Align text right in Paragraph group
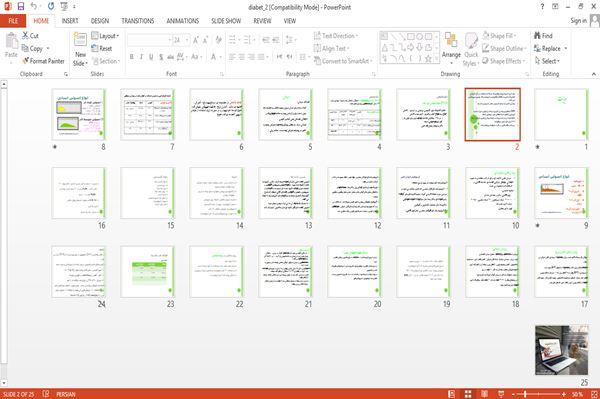Viewport: 600px width, 399px height. [x=251, y=57]
